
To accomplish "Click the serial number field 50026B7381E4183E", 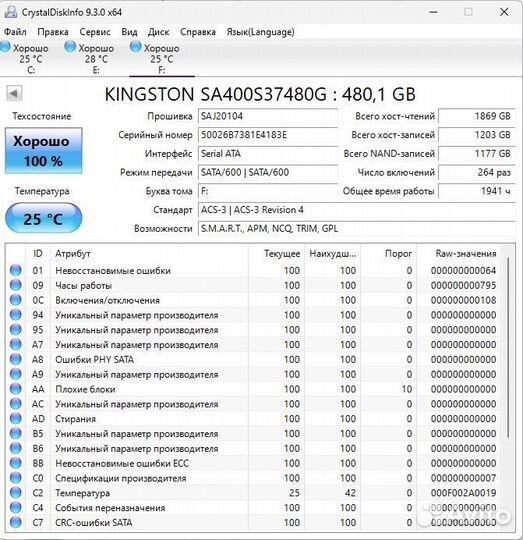I will 268,135.
